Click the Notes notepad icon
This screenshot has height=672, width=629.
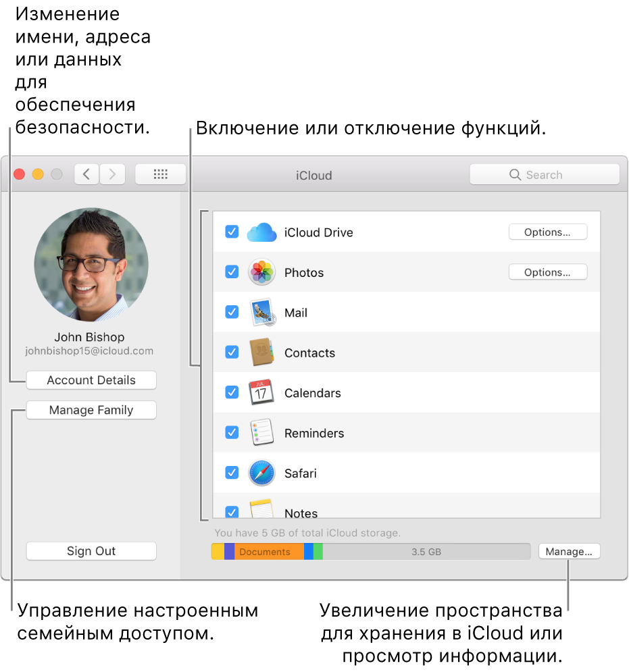[x=261, y=509]
